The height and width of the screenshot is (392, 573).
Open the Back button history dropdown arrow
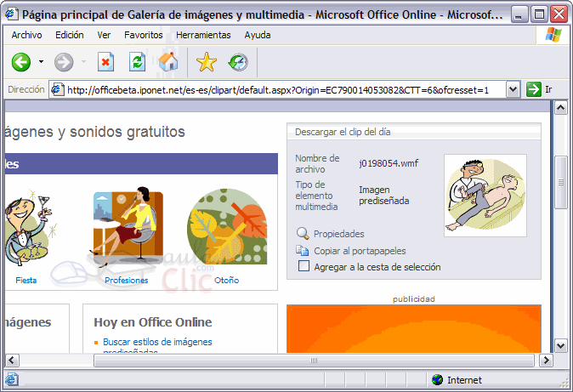tap(41, 62)
